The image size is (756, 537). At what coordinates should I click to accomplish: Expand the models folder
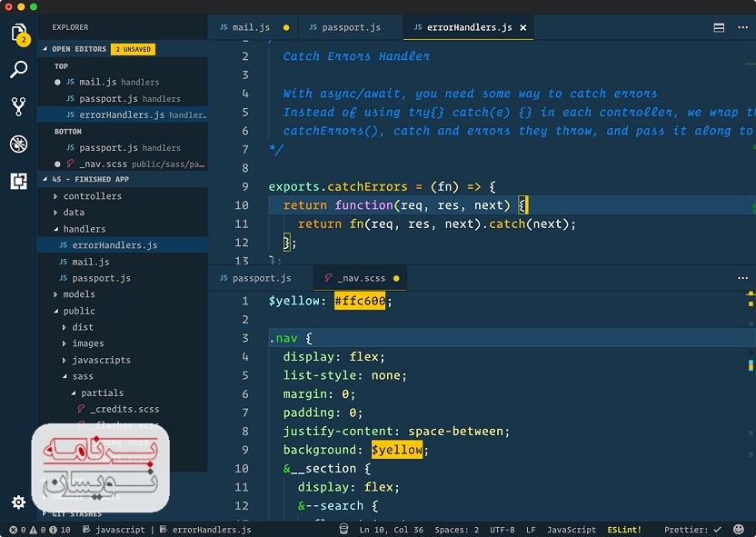[x=79, y=294]
